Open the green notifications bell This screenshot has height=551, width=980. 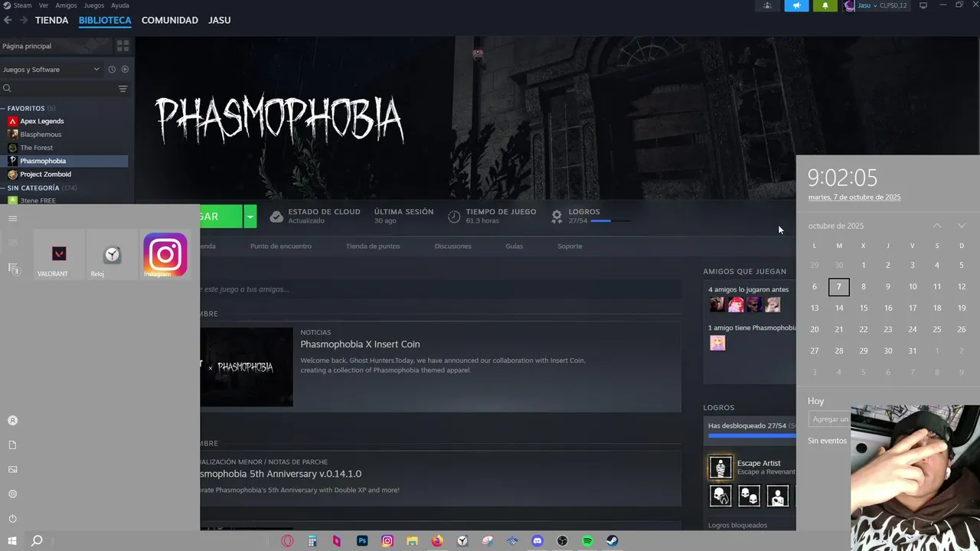click(825, 5)
